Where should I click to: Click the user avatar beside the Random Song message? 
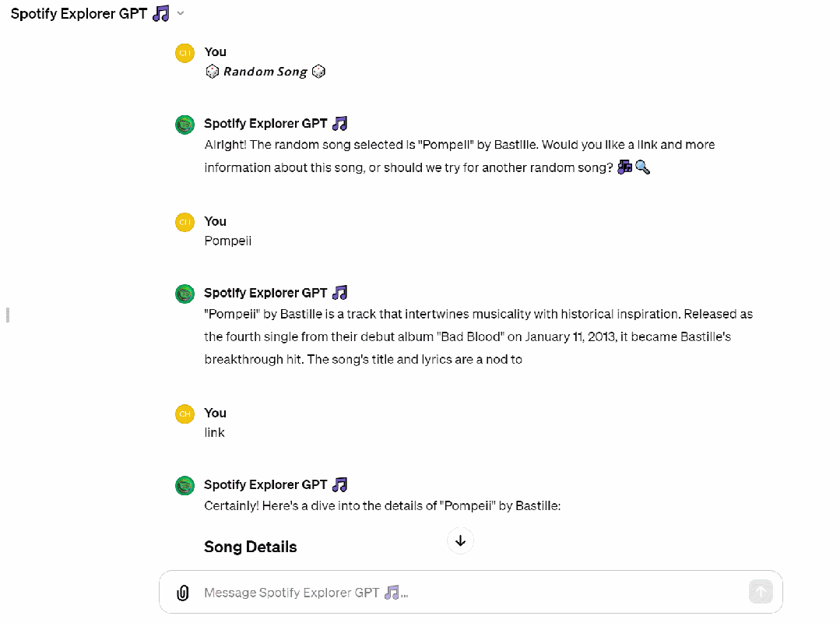pyautogui.click(x=185, y=53)
